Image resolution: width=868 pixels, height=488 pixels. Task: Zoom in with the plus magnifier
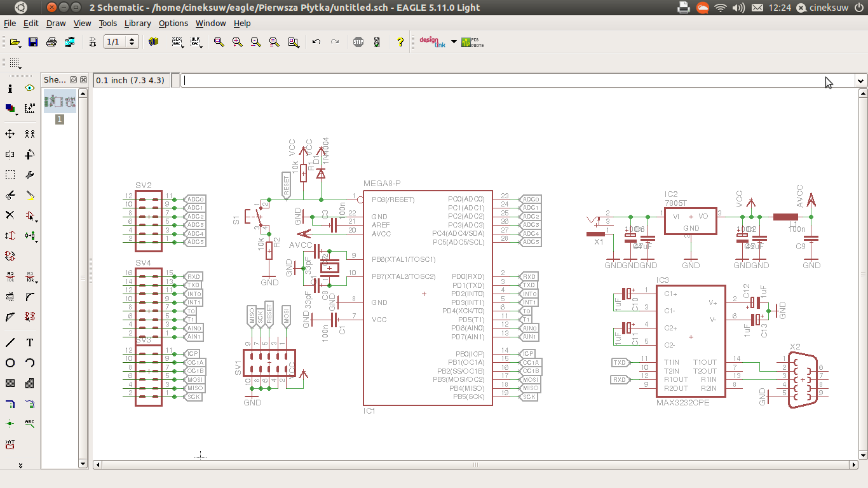[x=237, y=42]
